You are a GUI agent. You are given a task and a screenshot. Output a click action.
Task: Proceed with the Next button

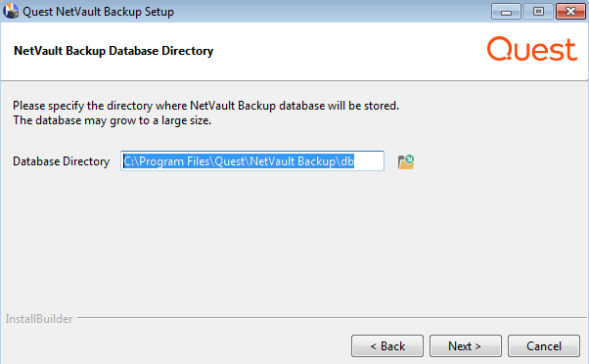click(x=466, y=346)
